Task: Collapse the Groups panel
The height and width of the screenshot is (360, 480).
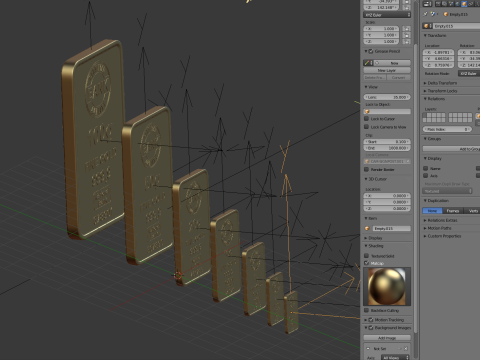Action: [425, 139]
